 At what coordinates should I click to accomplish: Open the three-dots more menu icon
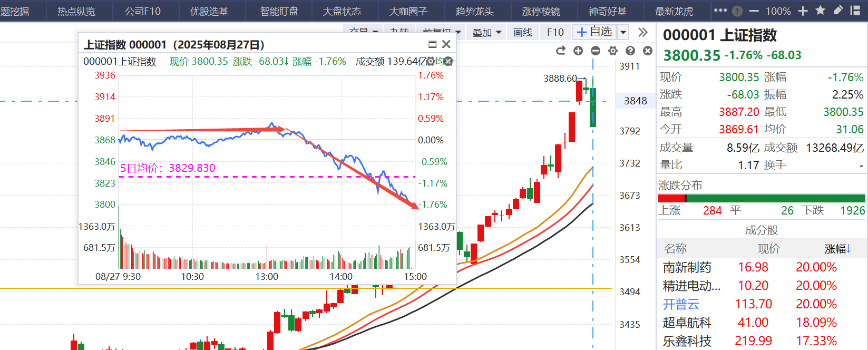[720, 11]
